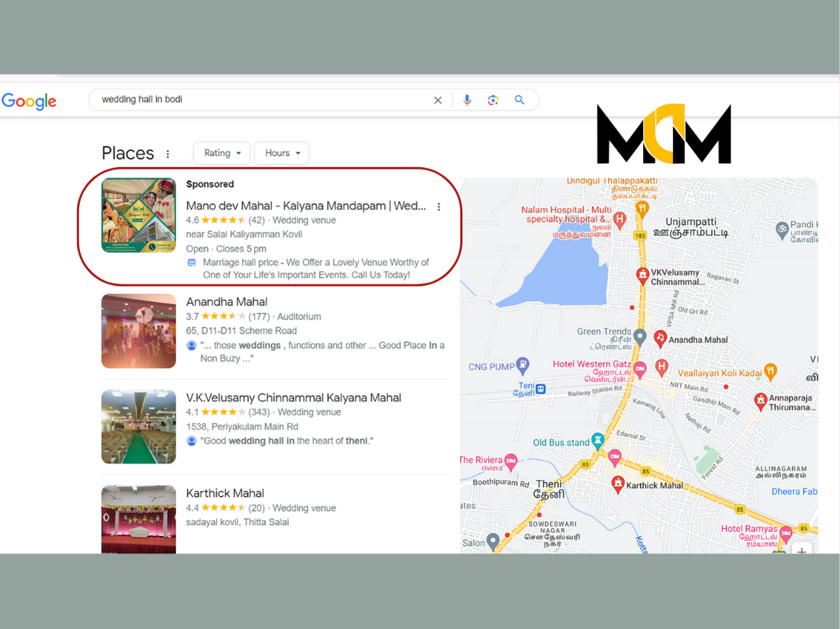Click the CNG PUMP map pin

(522, 365)
